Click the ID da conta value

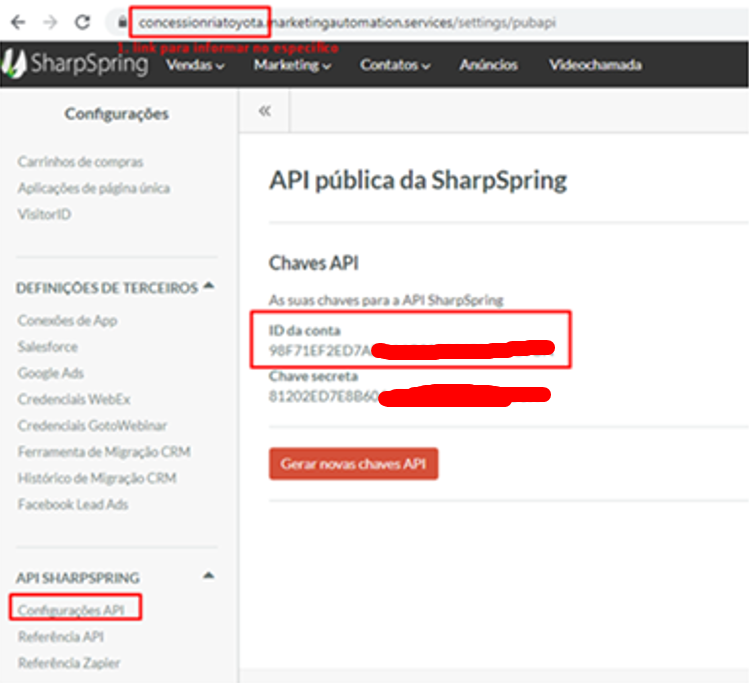click(411, 350)
